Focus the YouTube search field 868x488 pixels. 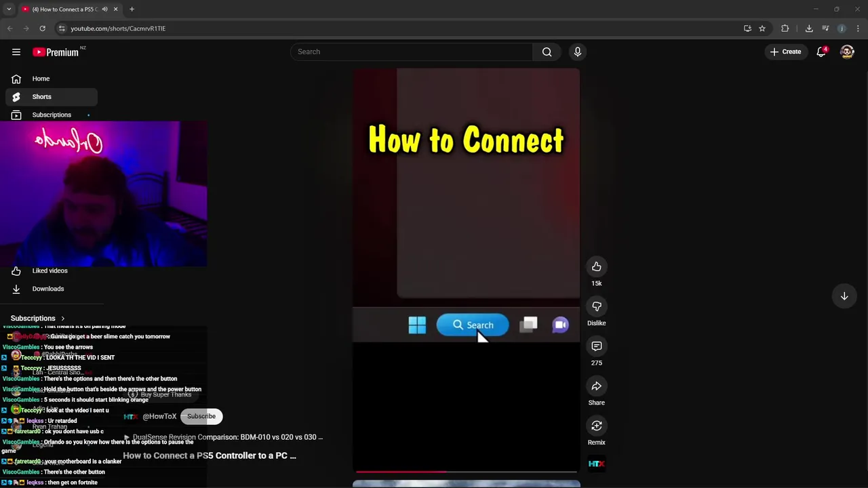tap(412, 52)
